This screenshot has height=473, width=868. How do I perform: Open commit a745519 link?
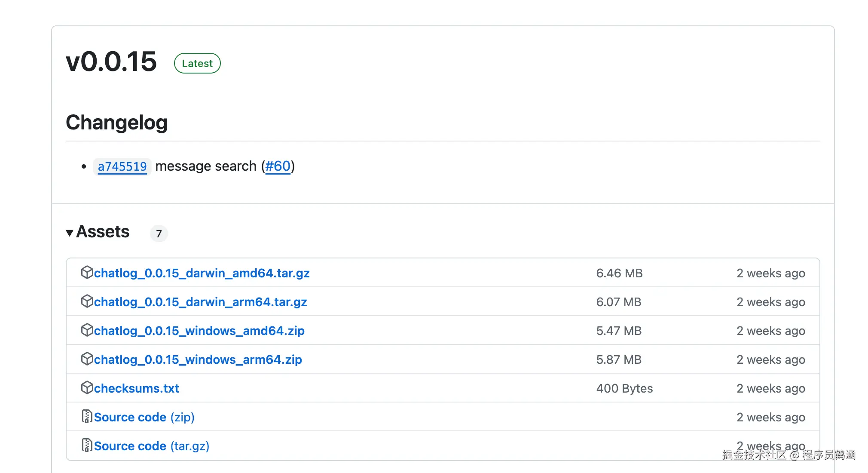122,166
